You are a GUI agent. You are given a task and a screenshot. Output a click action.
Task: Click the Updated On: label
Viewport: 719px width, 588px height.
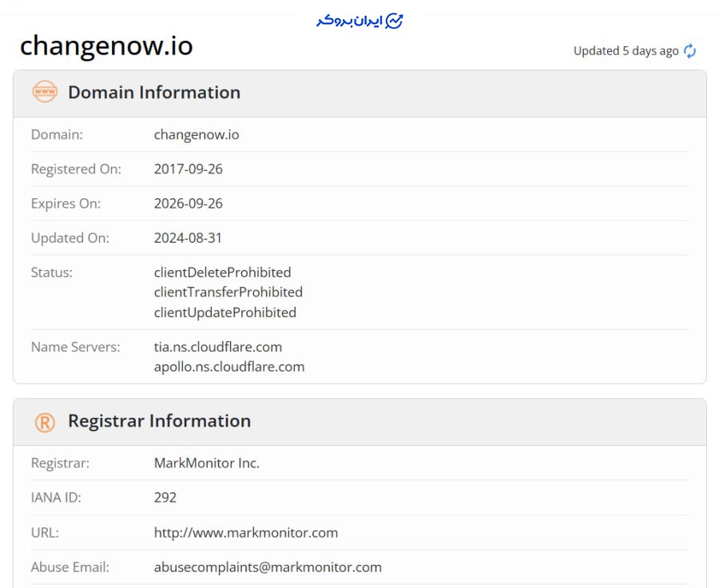70,238
